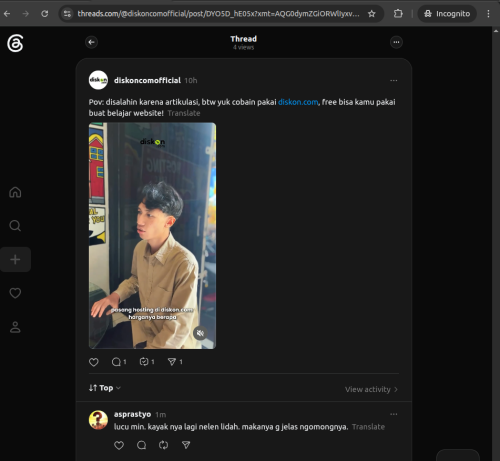Open diskoncomofficial profile picture
Viewport: 500px width, 461px height.
pyautogui.click(x=98, y=80)
